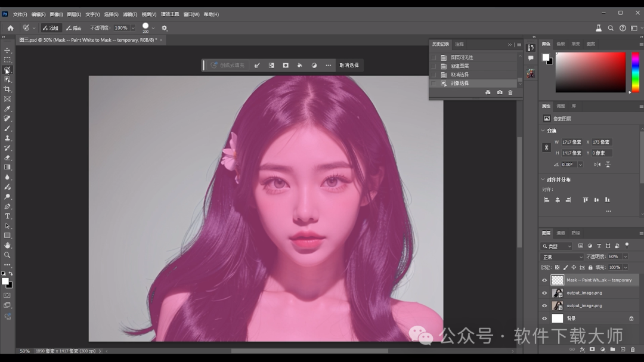Select the Pen tool
The image size is (644, 362).
7,206
